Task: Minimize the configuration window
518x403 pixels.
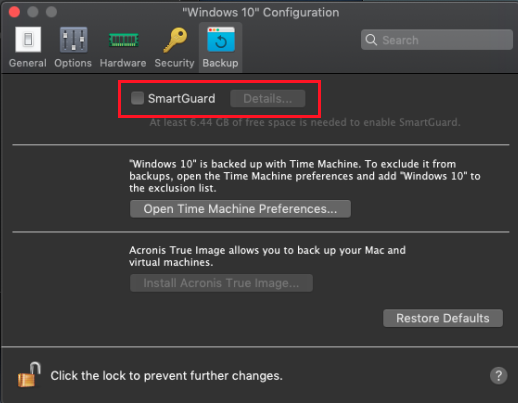Action: click(x=33, y=12)
